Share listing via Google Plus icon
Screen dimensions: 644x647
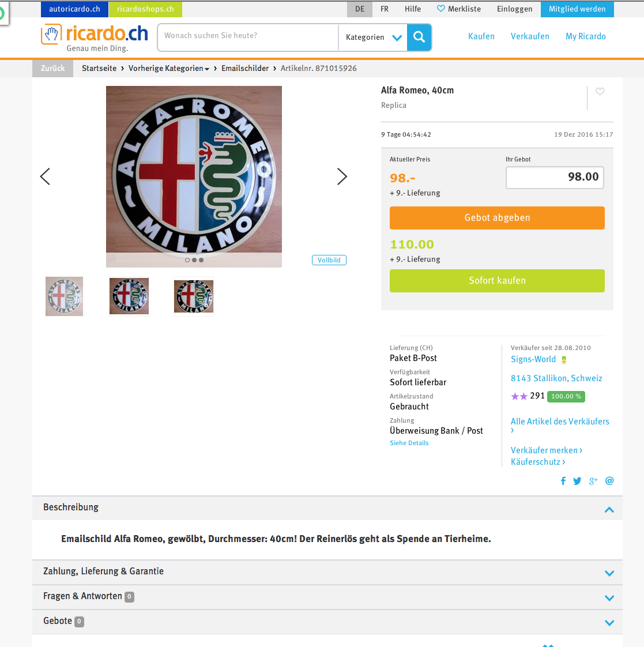click(593, 481)
